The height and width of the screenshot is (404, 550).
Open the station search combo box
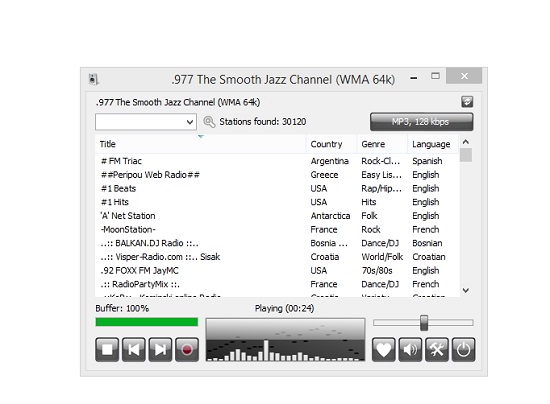146,122
